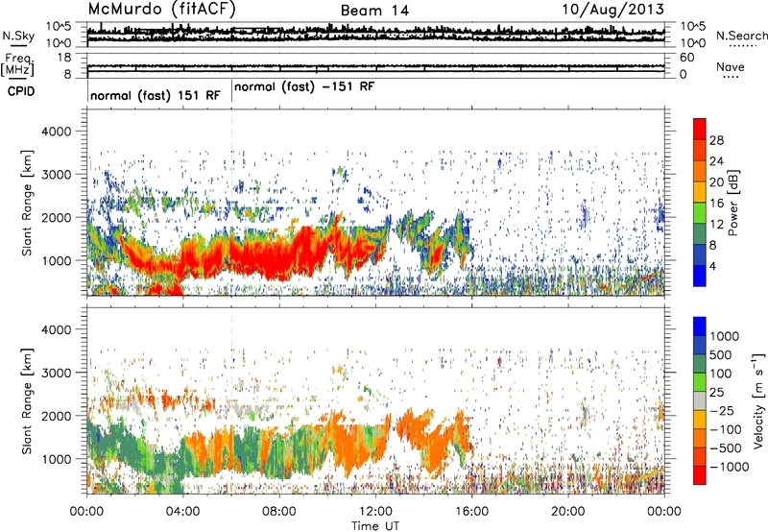The image size is (768, 532).
Task: Click the "12" label on the Power colorbar
Action: (x=716, y=225)
